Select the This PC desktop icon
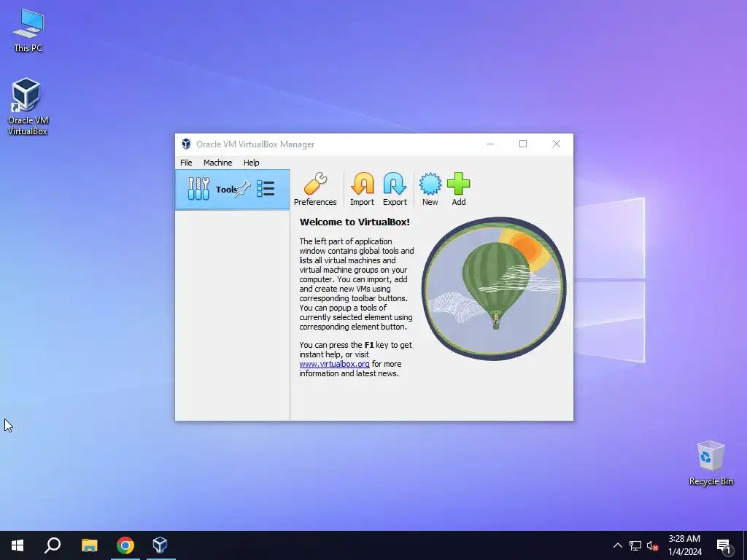The height and width of the screenshot is (560, 747). (28, 31)
